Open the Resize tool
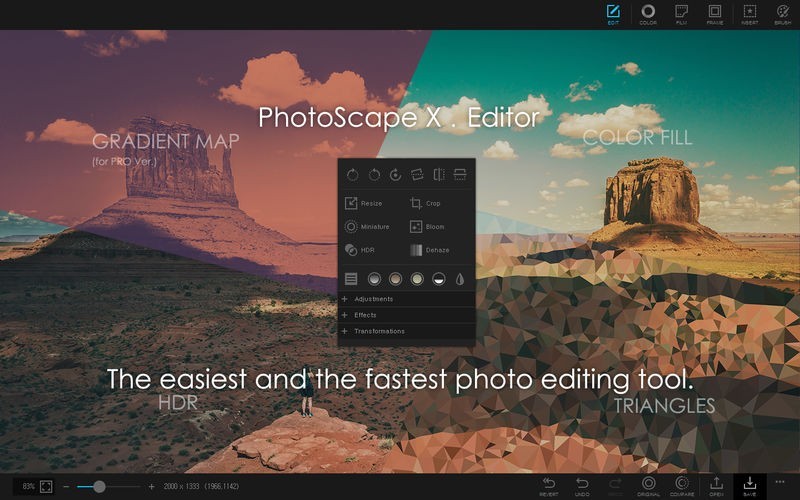Viewport: 800px width, 500px height. pos(364,203)
